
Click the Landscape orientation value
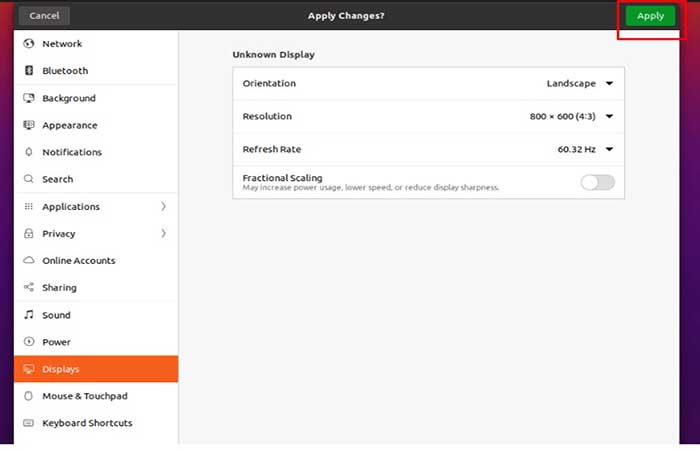(x=571, y=83)
